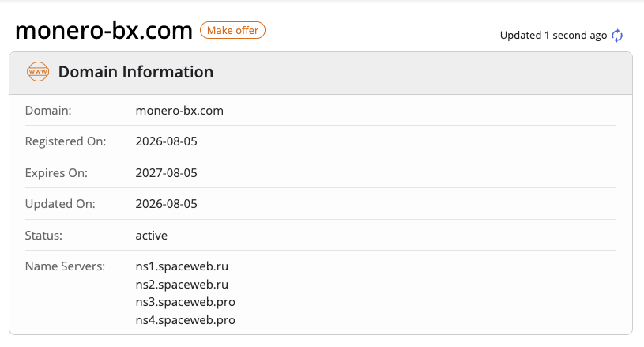Click name server ns4.spaceweb.pro
This screenshot has width=644, height=347.
[185, 320]
